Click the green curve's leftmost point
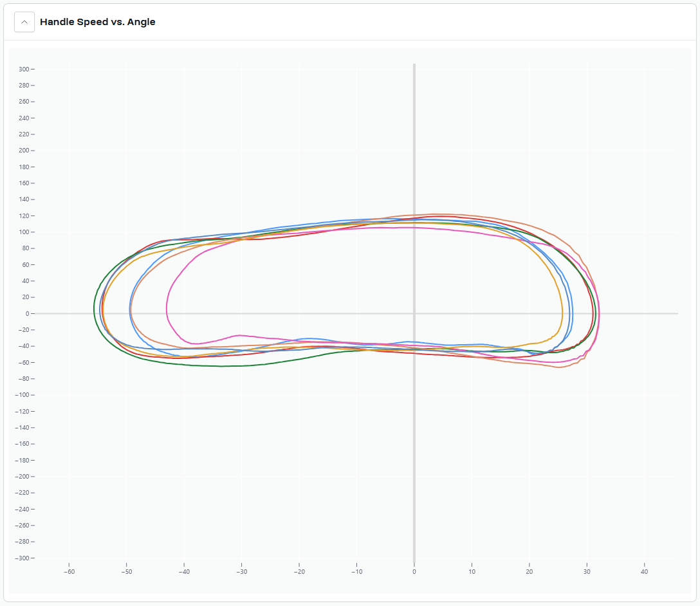The width and height of the screenshot is (700, 606). point(95,308)
